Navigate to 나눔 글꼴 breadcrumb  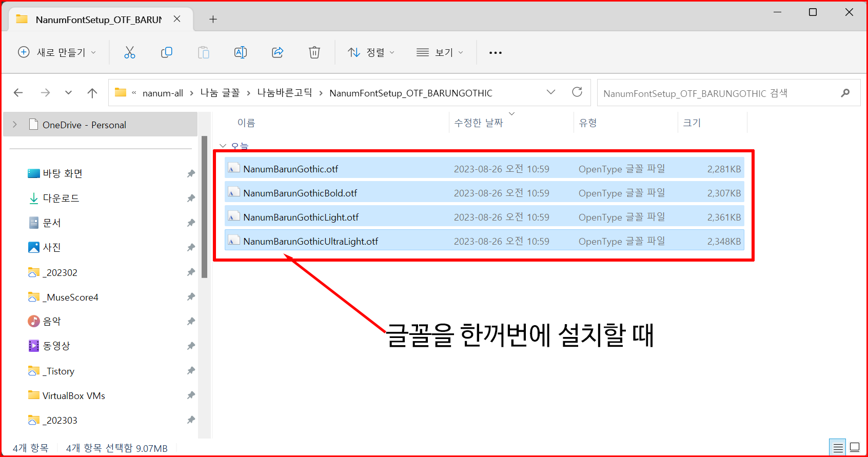[220, 93]
